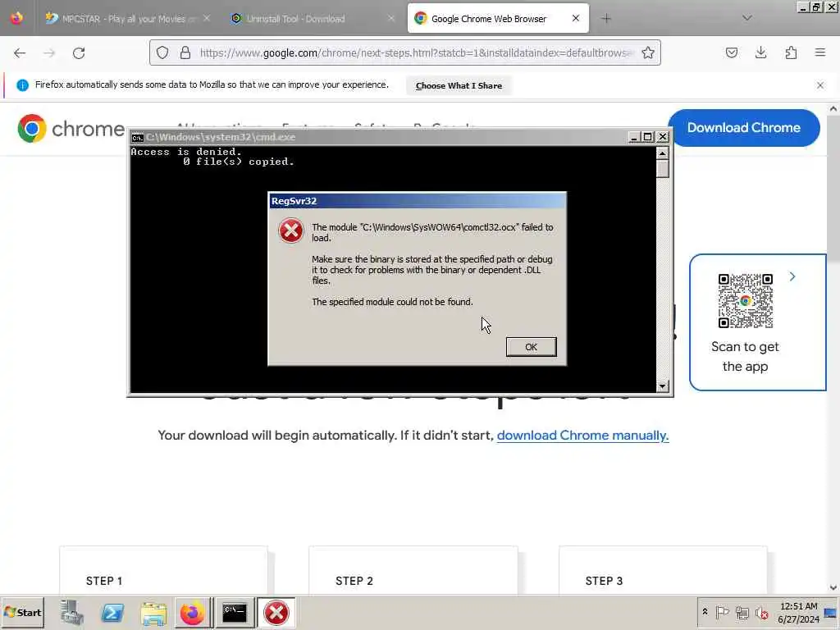840x630 pixels.
Task: Click the STEP 3 card
Action: (x=663, y=571)
